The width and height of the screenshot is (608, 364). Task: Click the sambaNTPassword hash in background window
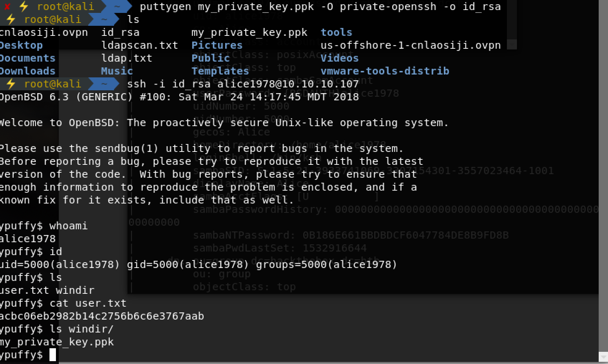405,235
